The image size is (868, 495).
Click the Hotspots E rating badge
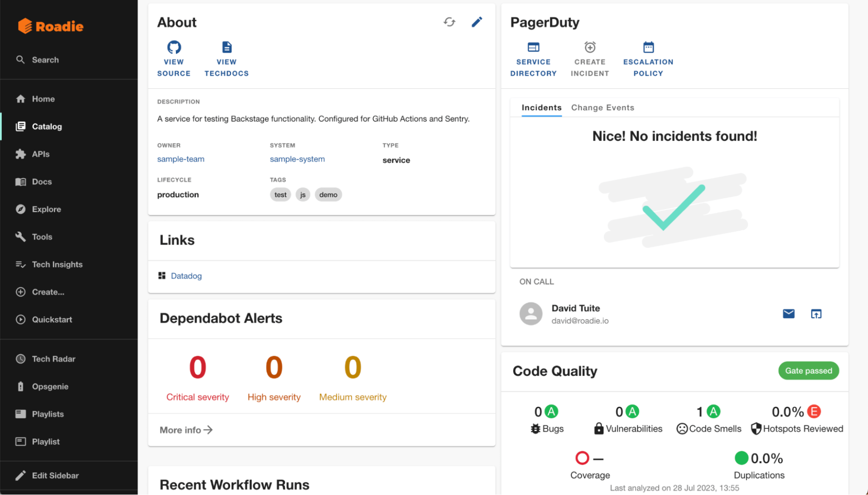(x=814, y=412)
